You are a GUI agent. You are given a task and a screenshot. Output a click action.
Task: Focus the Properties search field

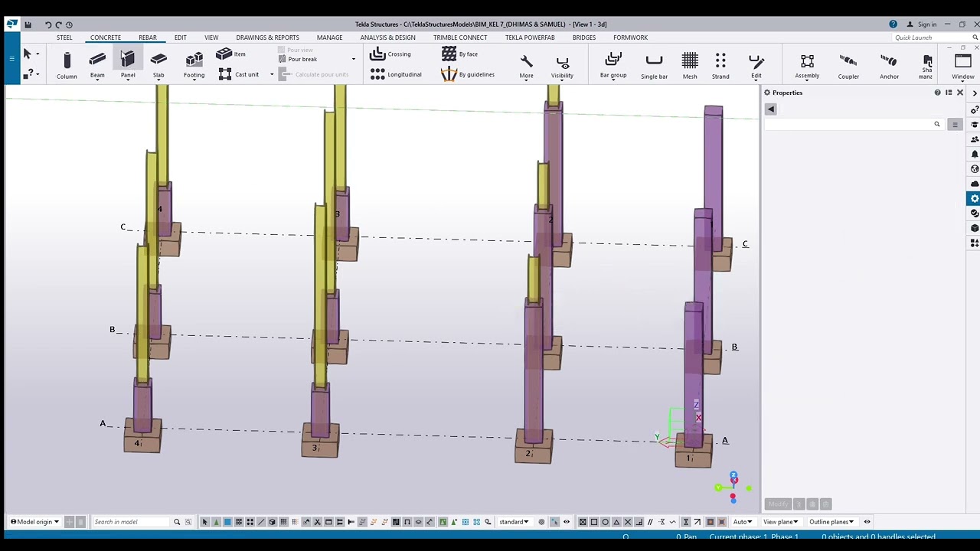pyautogui.click(x=852, y=124)
